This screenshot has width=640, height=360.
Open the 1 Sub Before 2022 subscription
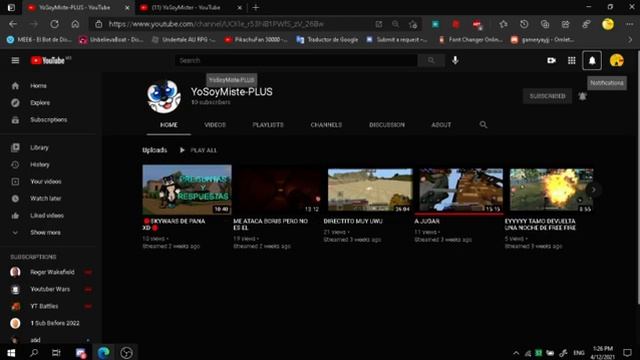(51, 323)
